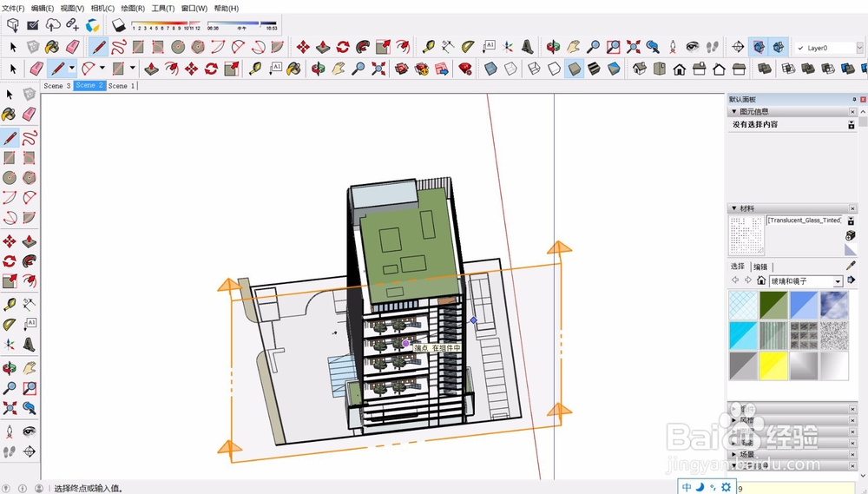Open the 文件(F) menu
This screenshot has height=494, width=868.
[x=13, y=9]
